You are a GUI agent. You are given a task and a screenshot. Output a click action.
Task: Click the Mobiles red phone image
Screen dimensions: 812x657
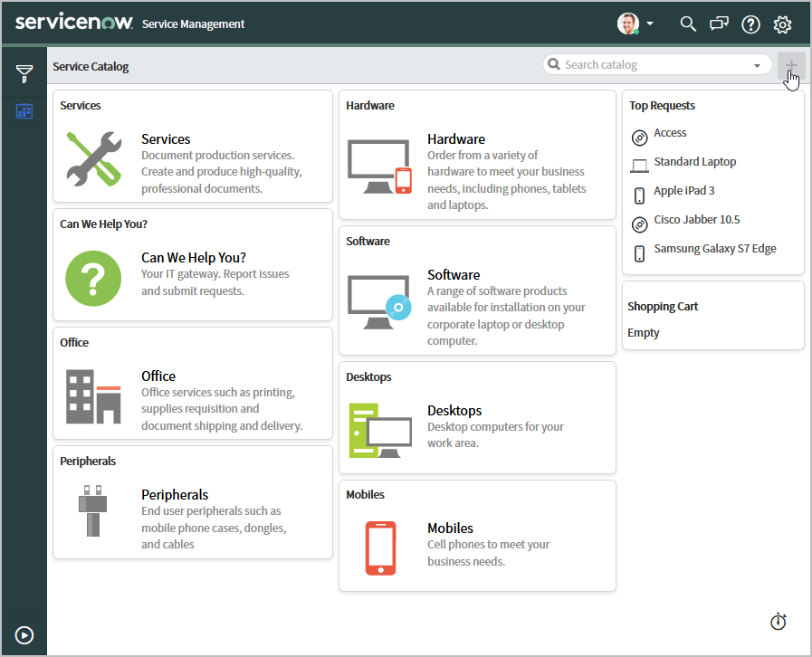(x=380, y=547)
